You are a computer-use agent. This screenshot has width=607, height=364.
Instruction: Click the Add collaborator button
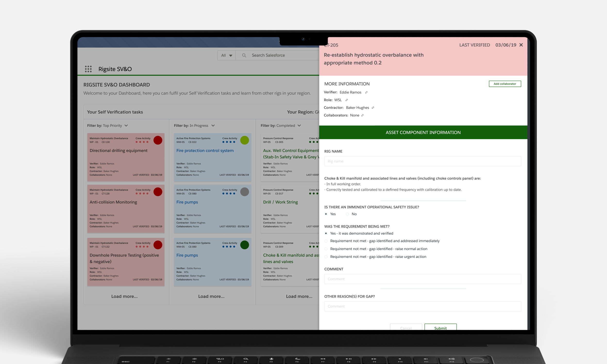505,84
